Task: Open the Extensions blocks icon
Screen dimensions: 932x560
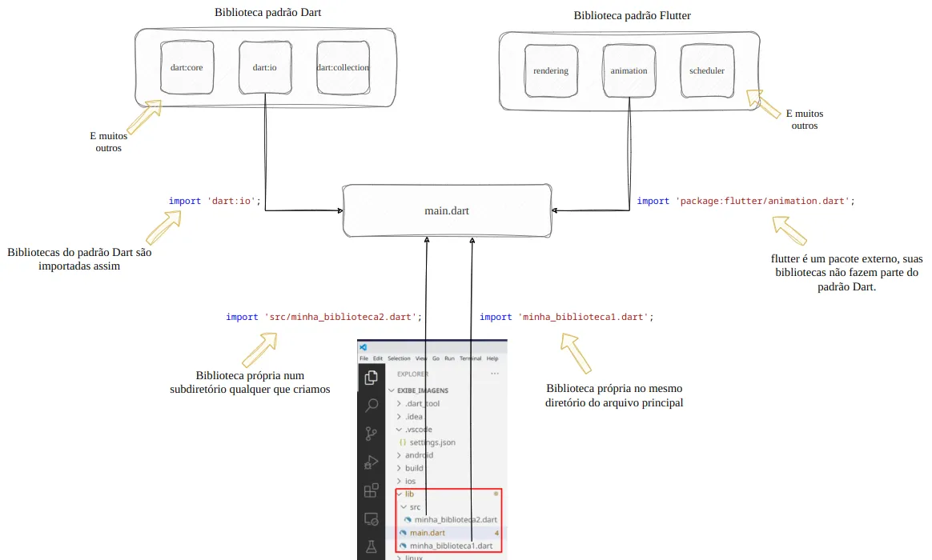Action: tap(372, 490)
